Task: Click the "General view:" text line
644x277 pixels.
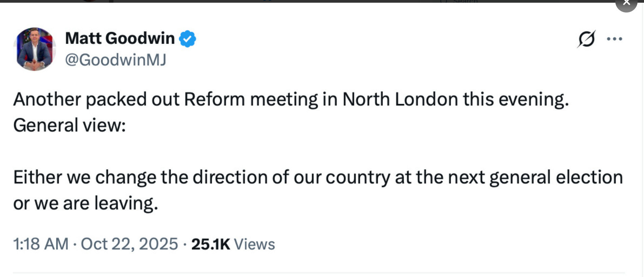Action: pos(69,125)
